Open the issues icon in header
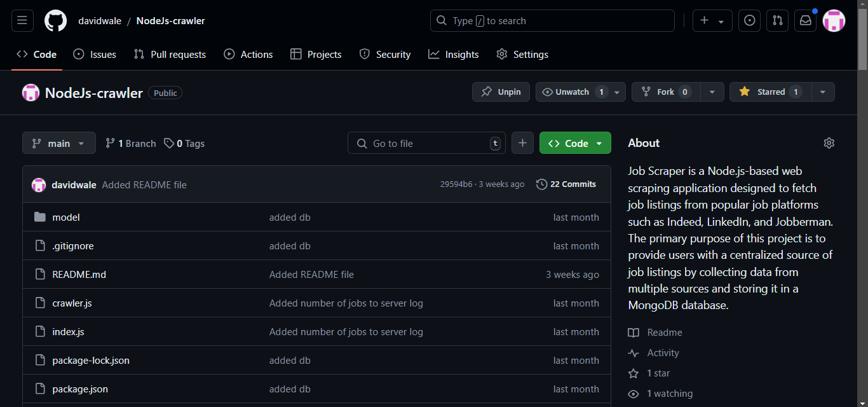Screen dimensions: 868x407 tap(750, 21)
